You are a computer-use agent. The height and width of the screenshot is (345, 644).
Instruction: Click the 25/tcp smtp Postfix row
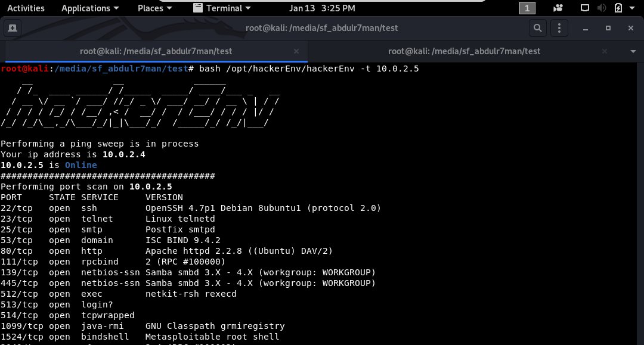107,229
